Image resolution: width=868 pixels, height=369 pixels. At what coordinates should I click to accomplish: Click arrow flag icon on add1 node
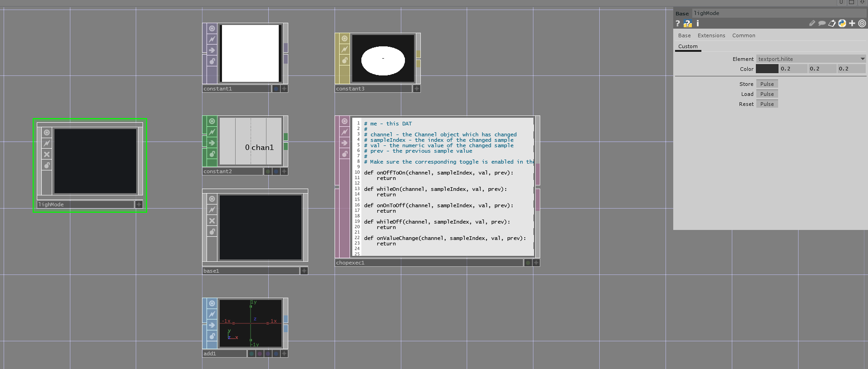tap(212, 325)
